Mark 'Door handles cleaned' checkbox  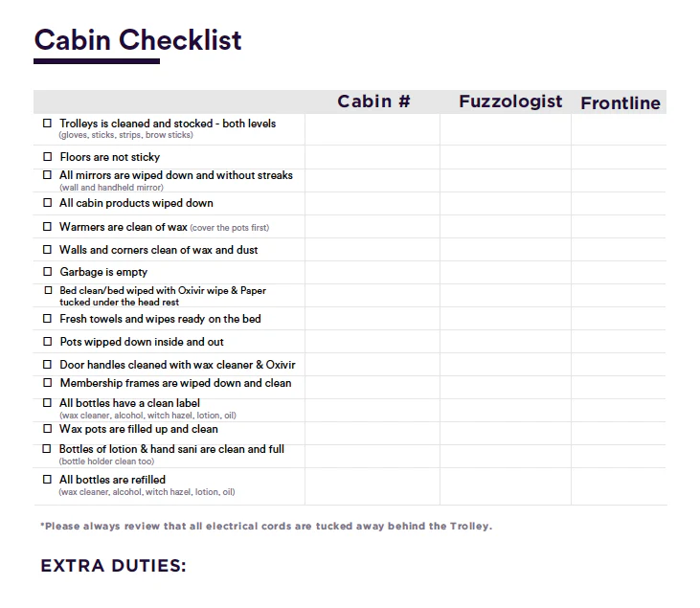pos(48,365)
